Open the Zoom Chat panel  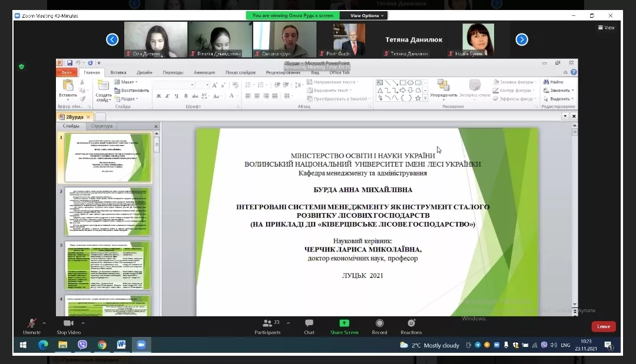pyautogui.click(x=309, y=323)
